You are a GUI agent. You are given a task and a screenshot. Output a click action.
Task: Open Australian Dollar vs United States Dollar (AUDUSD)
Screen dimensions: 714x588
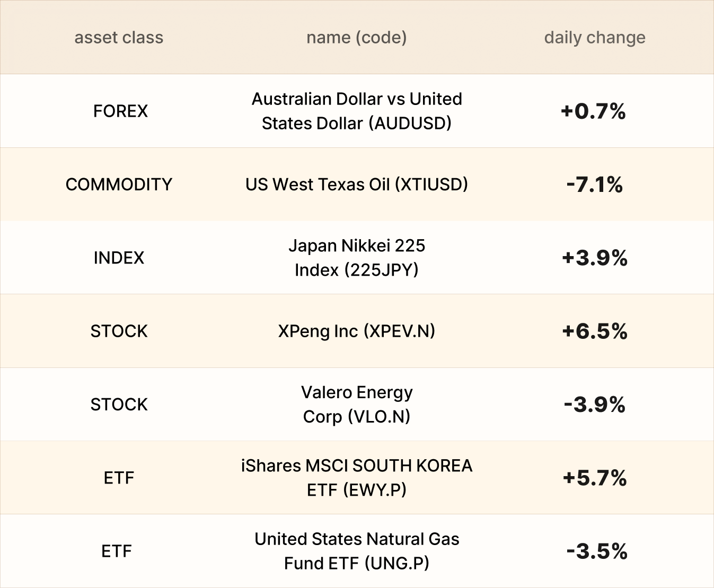356,111
